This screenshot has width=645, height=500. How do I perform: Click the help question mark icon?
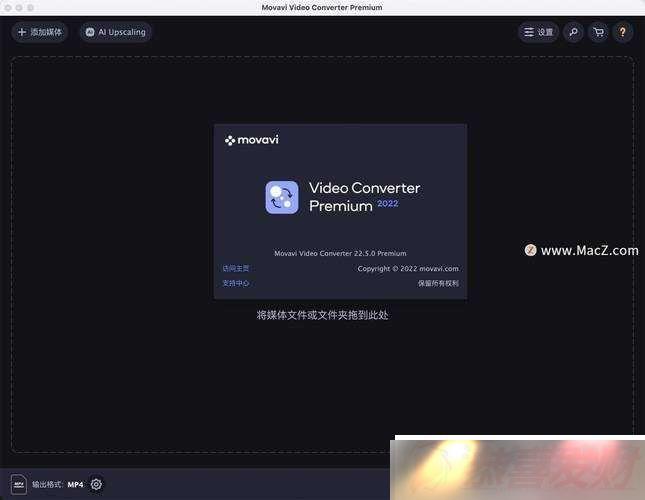tap(623, 32)
